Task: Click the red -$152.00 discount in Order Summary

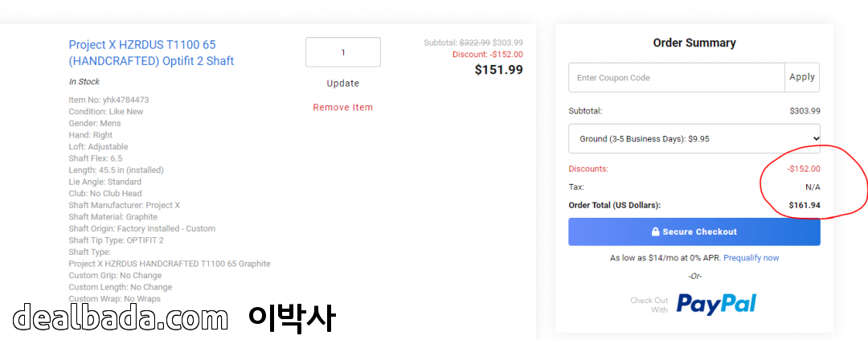Action: click(804, 169)
